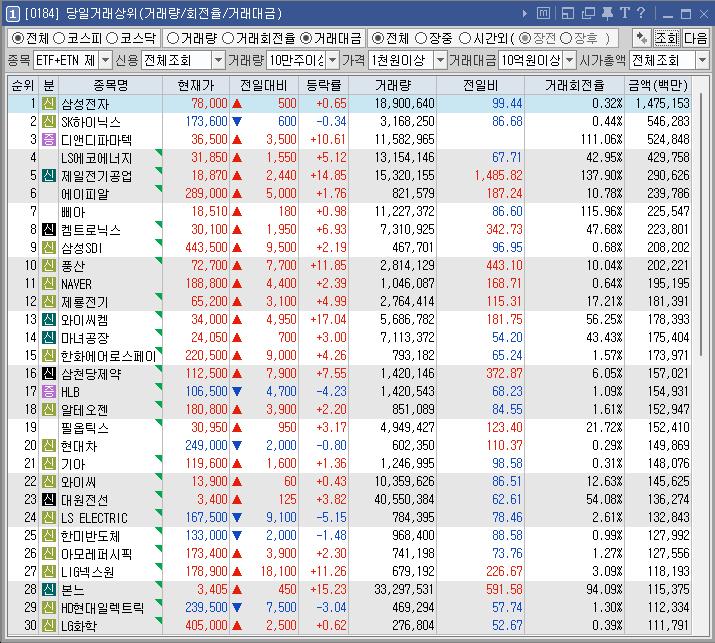Click the purple 증 badge on 디앤디파마텍 row
Viewport: 715px width, 643px height.
pos(49,140)
